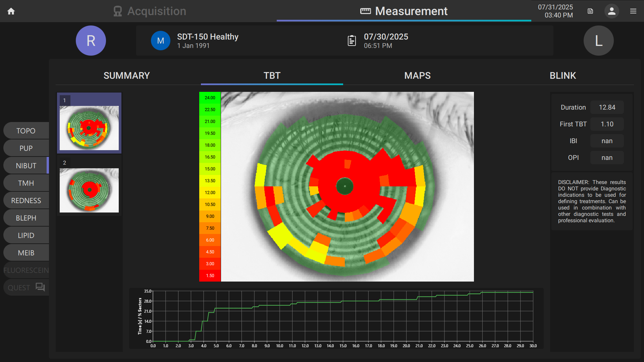The width and height of the screenshot is (644, 362).
Task: Open the MEIB exam button
Action: pyautogui.click(x=26, y=253)
